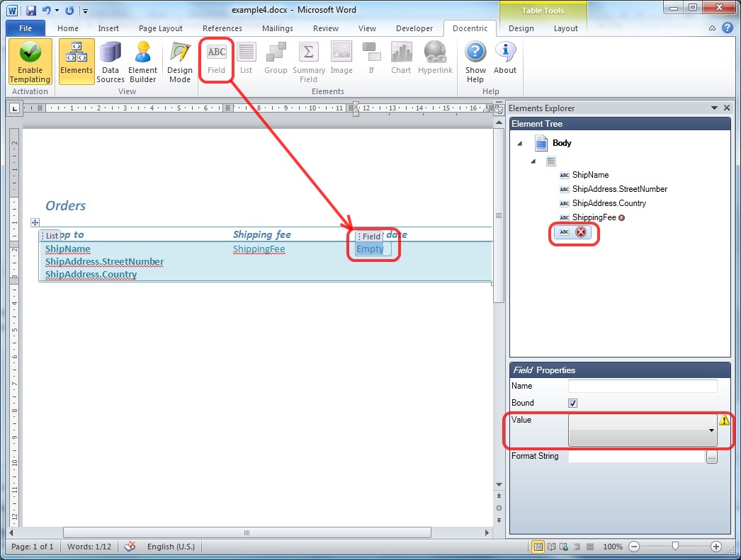Switch to the Mailings tab
The image size is (741, 560).
coord(278,28)
